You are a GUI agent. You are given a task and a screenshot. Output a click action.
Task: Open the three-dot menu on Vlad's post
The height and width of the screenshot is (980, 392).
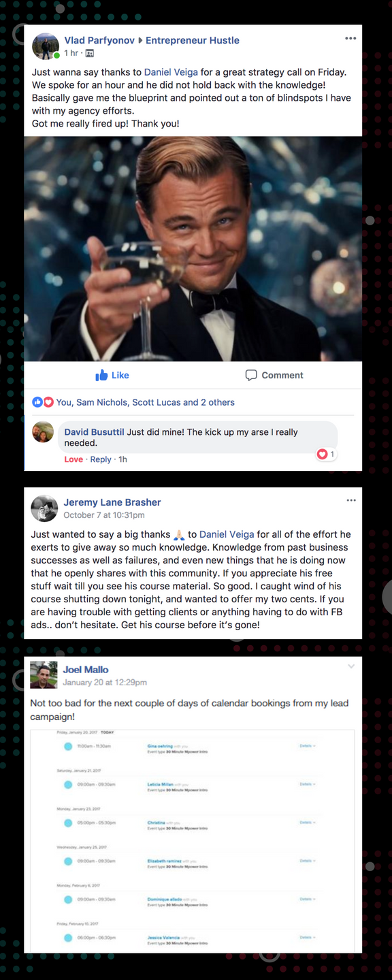[x=350, y=39]
